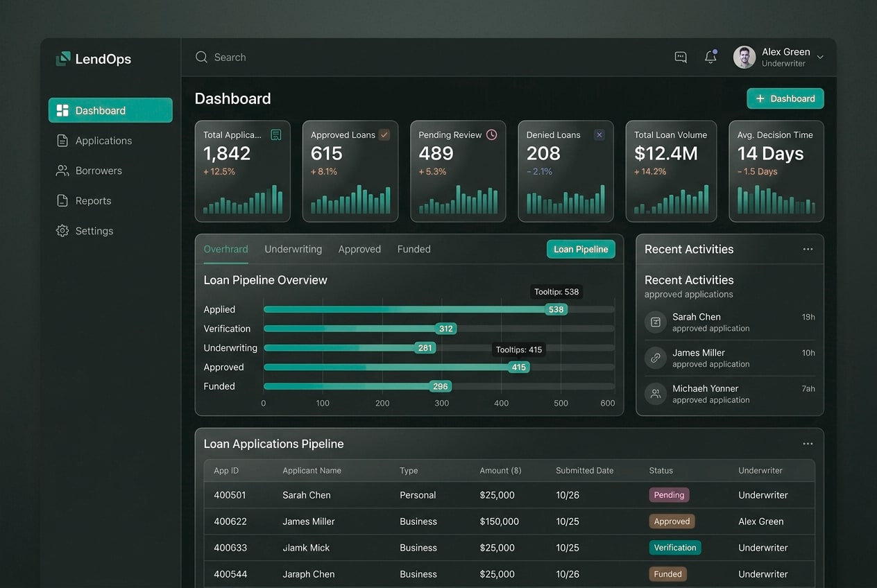Click underwriter Alex Green in table

coord(761,521)
